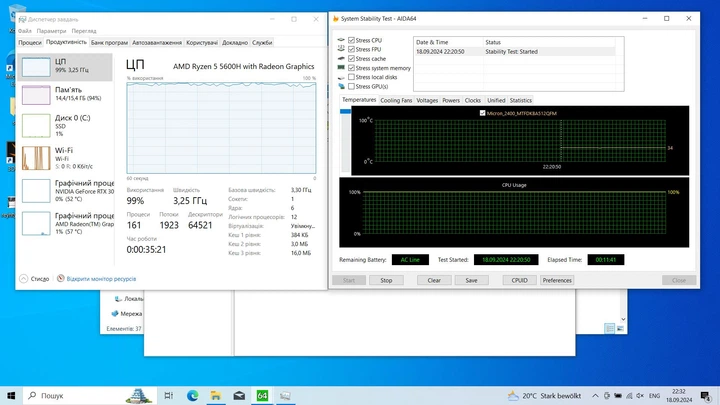The image size is (720, 405).
Task: Select the NVIDIA GeForce RTX GPU item
Action: tap(65, 191)
